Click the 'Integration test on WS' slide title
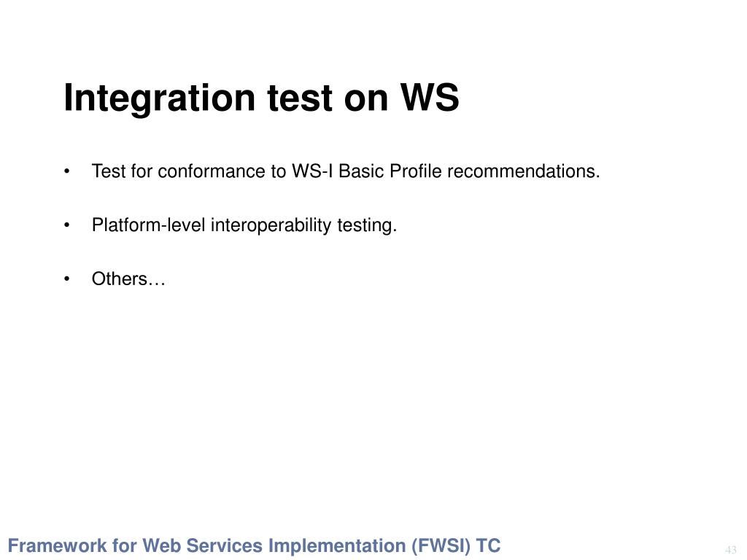The width and height of the screenshot is (747, 560). click(x=261, y=98)
